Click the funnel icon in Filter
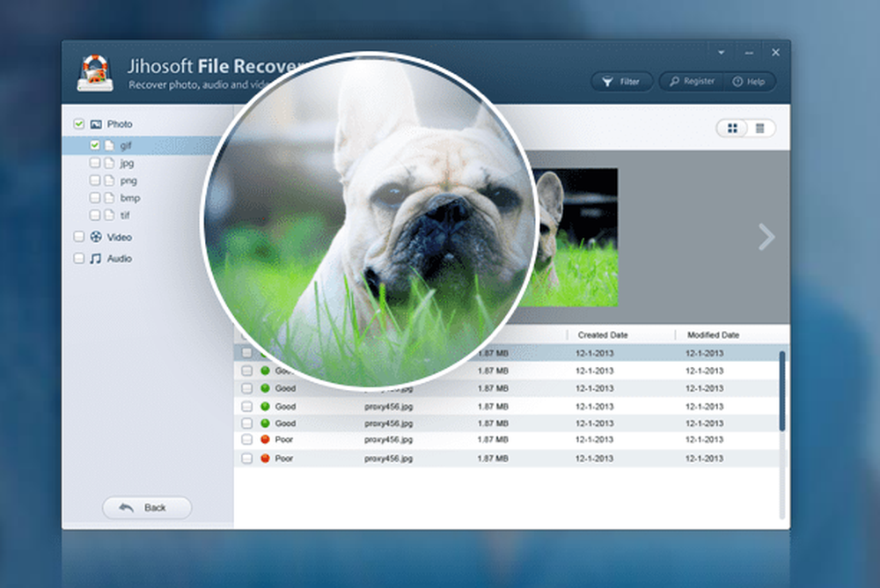This screenshot has width=880, height=588. [x=607, y=82]
